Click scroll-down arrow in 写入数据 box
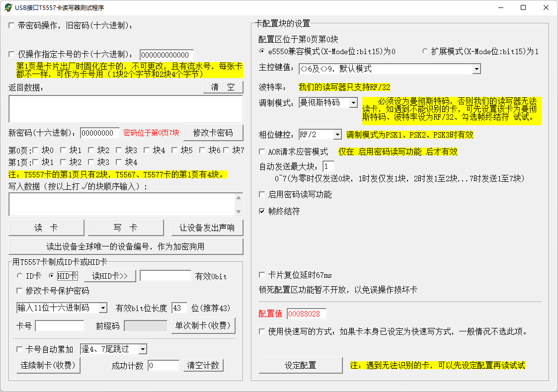This screenshot has width=558, height=392. click(x=239, y=212)
